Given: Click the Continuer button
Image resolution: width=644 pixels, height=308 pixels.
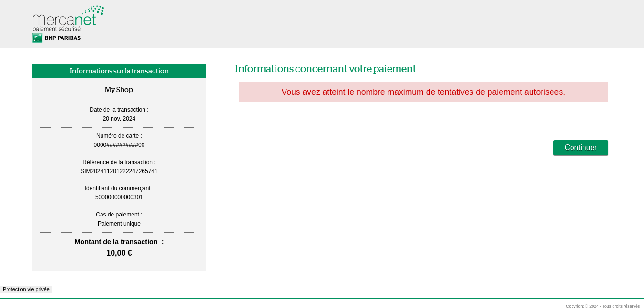Looking at the screenshot, I should click(581, 148).
